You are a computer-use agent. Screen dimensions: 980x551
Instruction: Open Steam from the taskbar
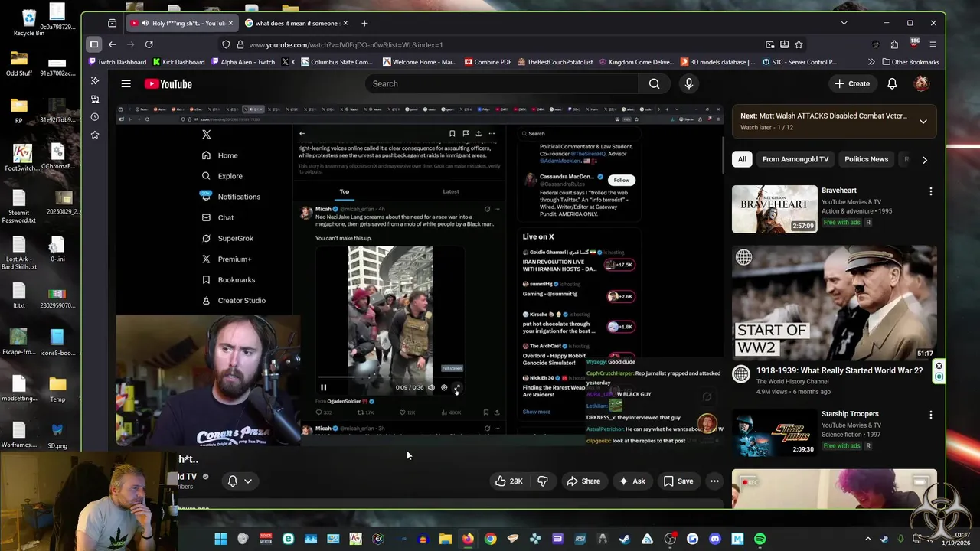click(x=625, y=540)
